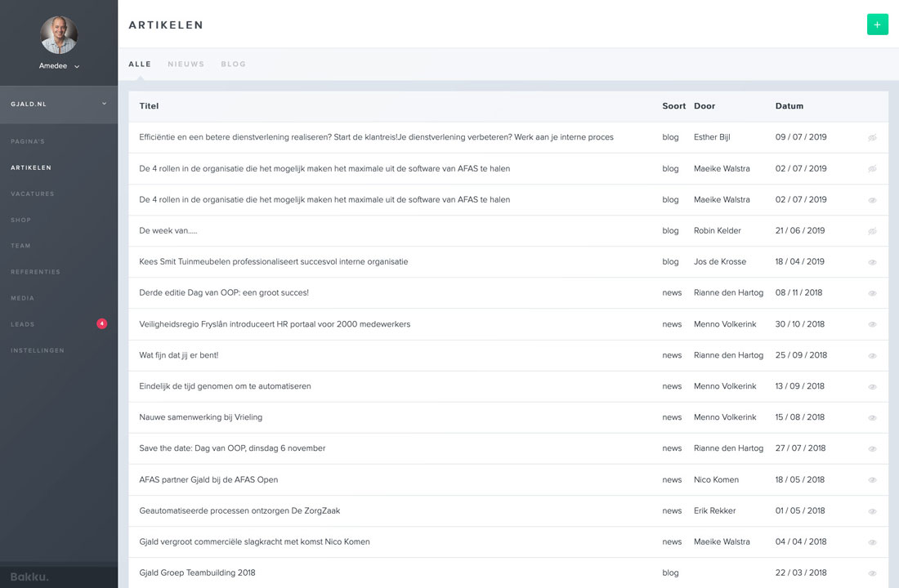Toggle visibility of Kees Smit Tuinmeubelen article
Image resolution: width=899 pixels, height=588 pixels.
click(x=872, y=262)
